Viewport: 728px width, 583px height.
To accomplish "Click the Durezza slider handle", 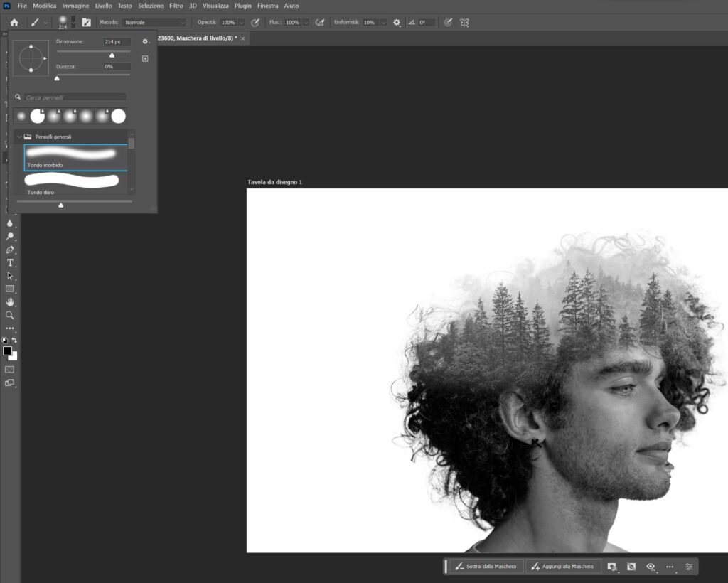I will pos(57,78).
